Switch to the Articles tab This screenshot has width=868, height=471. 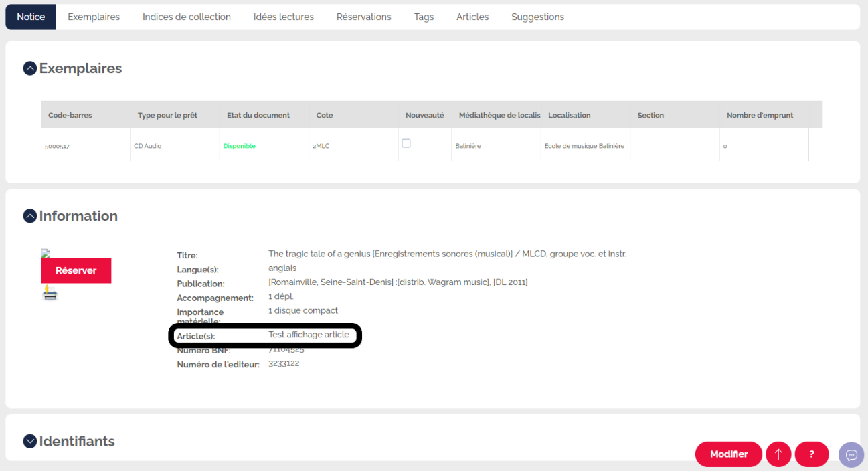[472, 17]
